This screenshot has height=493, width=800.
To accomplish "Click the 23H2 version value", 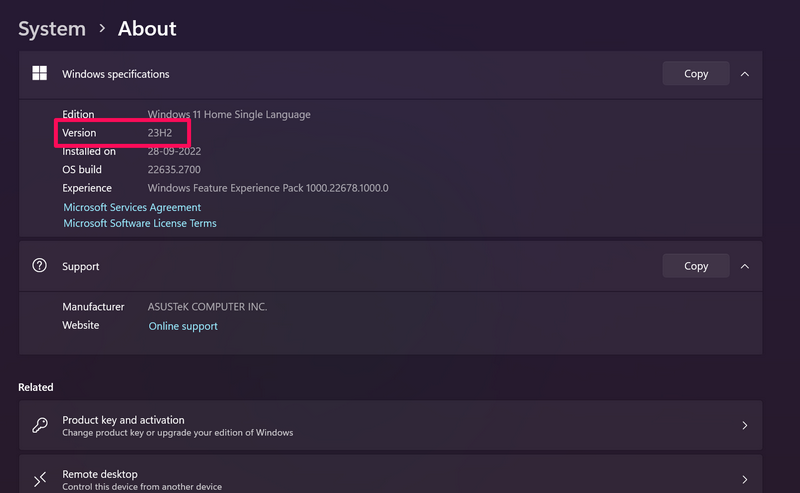I will pyautogui.click(x=160, y=133).
